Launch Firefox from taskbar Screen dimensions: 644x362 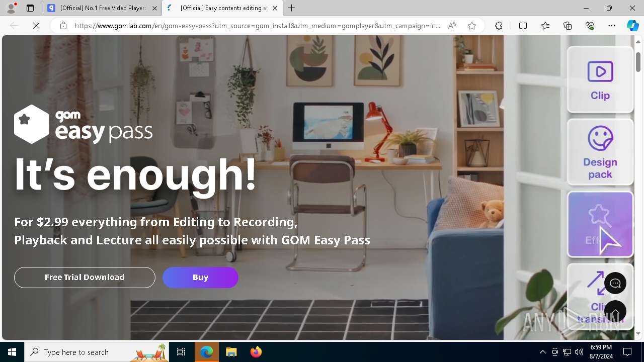[256, 352]
